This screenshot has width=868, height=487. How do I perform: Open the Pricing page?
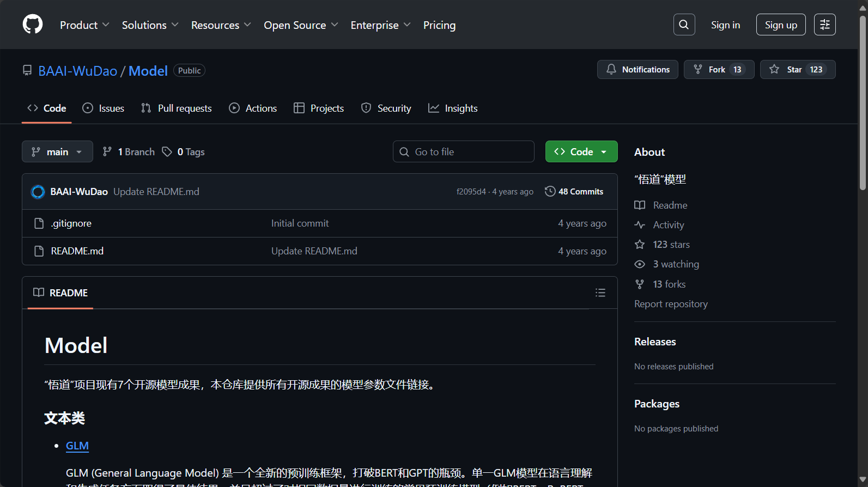pyautogui.click(x=439, y=25)
